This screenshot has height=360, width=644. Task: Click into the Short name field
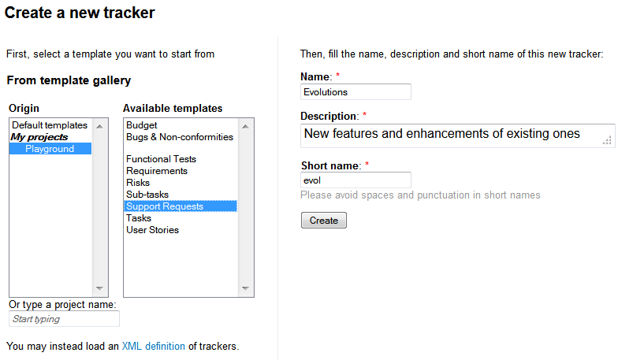[x=356, y=180]
